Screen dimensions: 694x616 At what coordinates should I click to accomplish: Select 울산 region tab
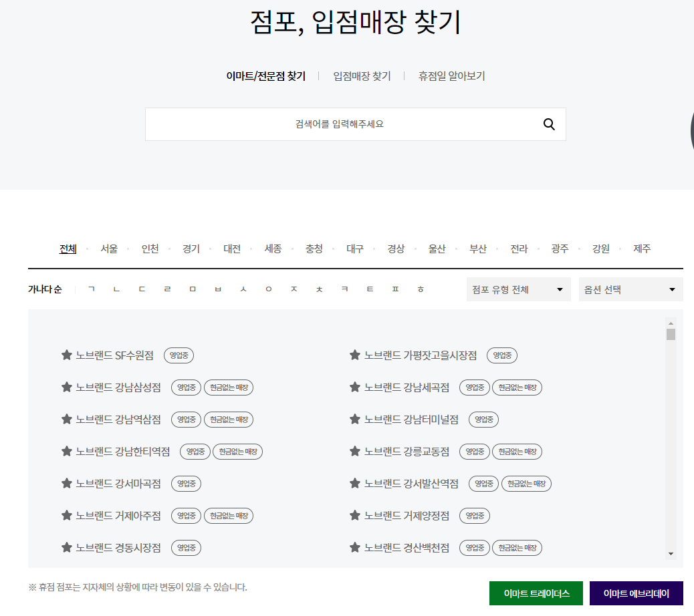[x=437, y=249]
